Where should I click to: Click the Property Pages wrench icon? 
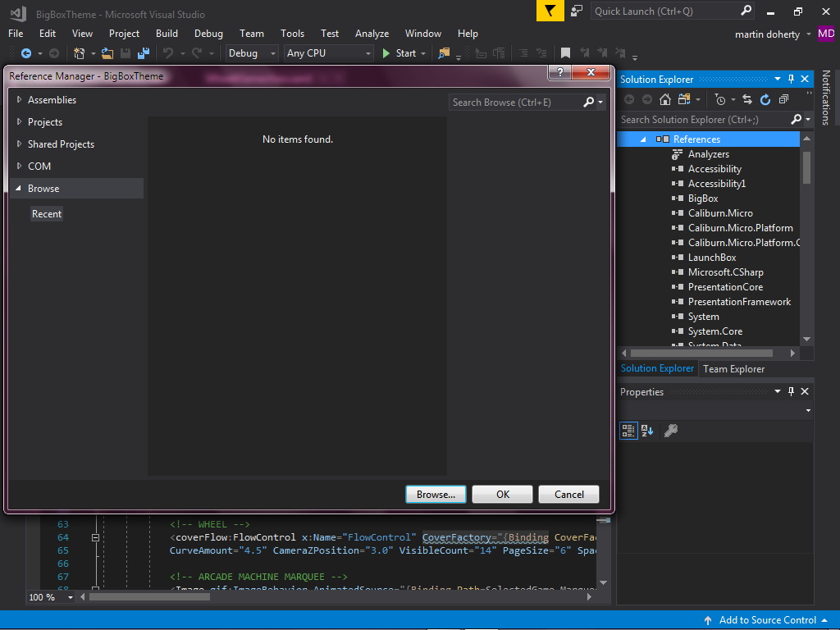point(671,431)
